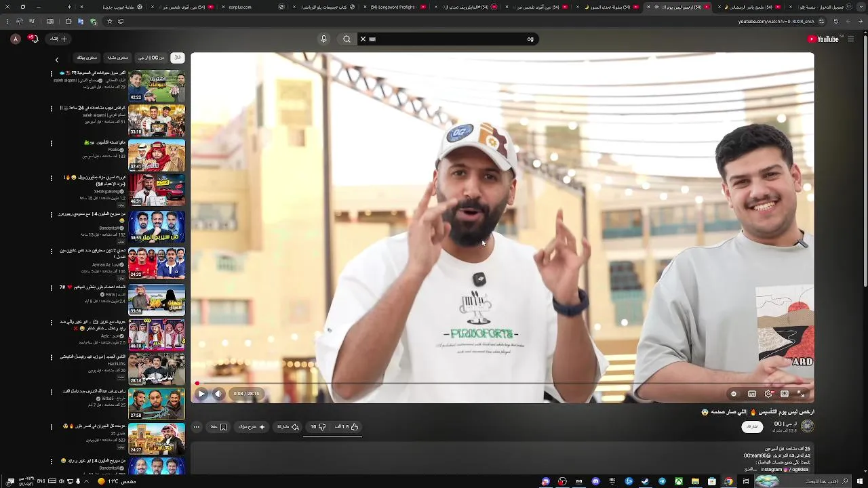Screen dimensions: 868x488
Task: Open the 37:41 video thumbnail
Action: tap(157, 156)
